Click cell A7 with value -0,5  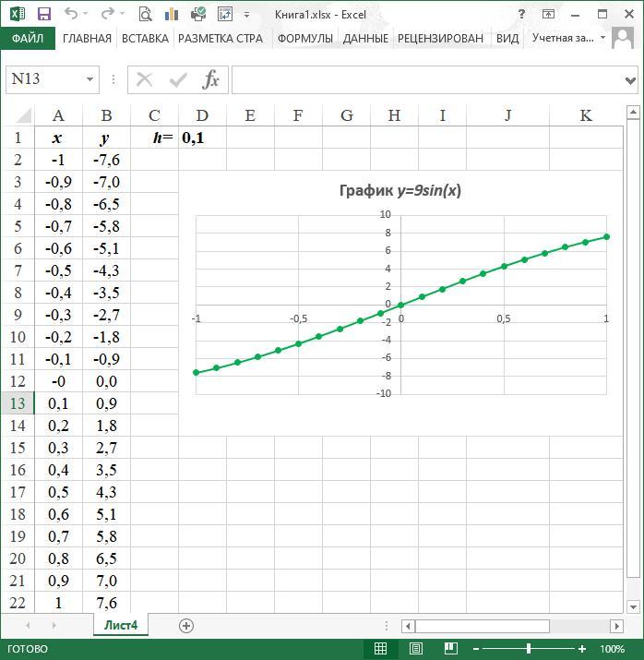coord(58,270)
